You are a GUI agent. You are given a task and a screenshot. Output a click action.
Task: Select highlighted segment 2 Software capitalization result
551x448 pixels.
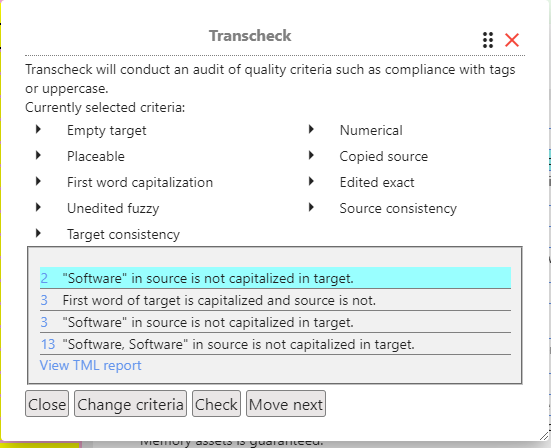pos(275,278)
